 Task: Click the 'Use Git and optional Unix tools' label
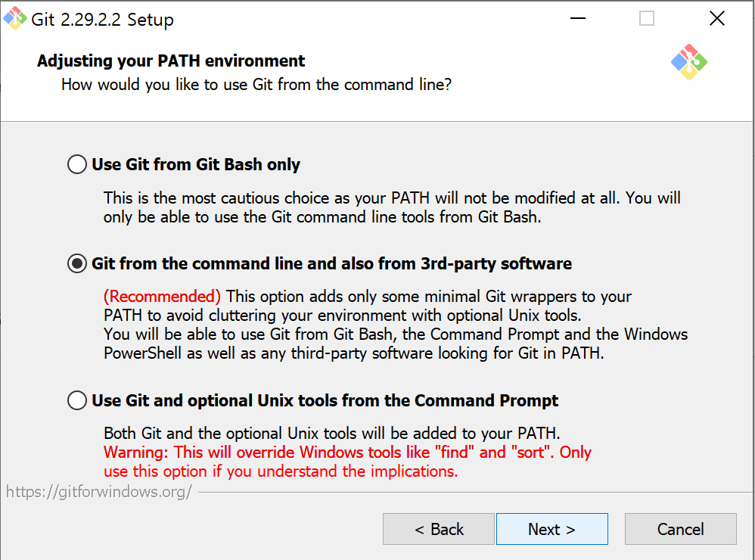(x=325, y=400)
